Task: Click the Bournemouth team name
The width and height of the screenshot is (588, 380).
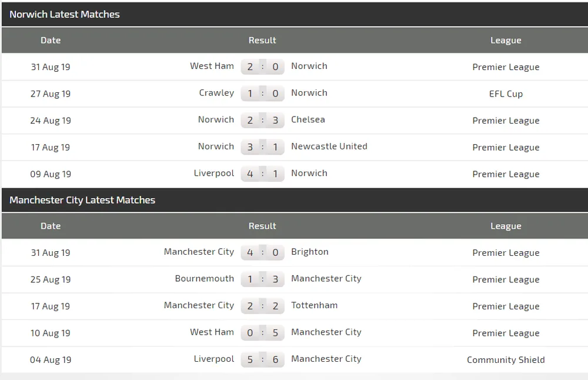Action: (x=204, y=279)
